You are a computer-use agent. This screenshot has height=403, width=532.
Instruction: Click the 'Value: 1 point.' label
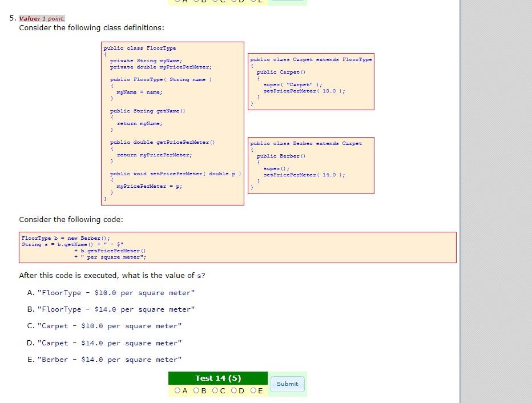(42, 18)
